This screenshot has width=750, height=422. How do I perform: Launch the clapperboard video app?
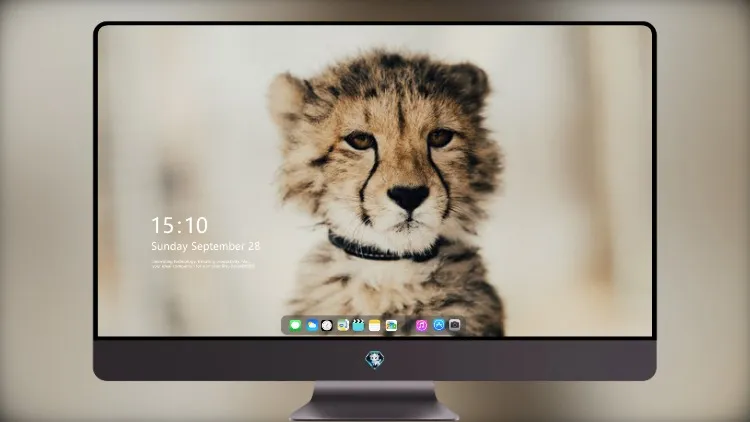(358, 325)
